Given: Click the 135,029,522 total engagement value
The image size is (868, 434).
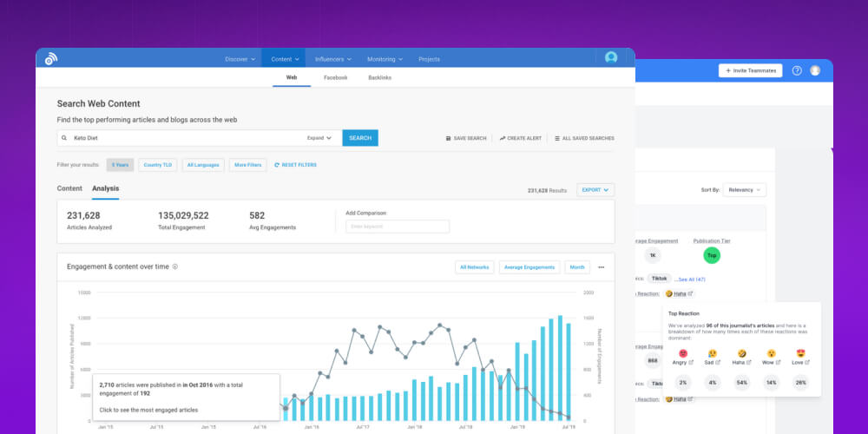Looking at the screenshot, I should click(x=183, y=216).
